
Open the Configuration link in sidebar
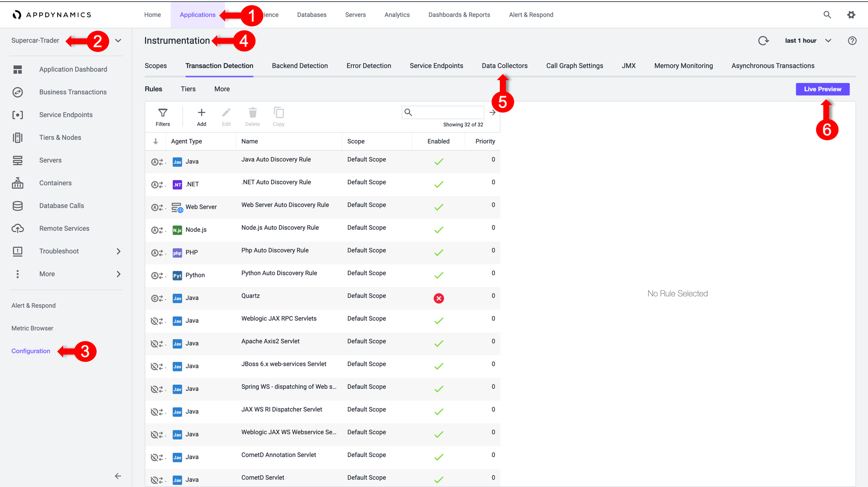click(x=31, y=351)
